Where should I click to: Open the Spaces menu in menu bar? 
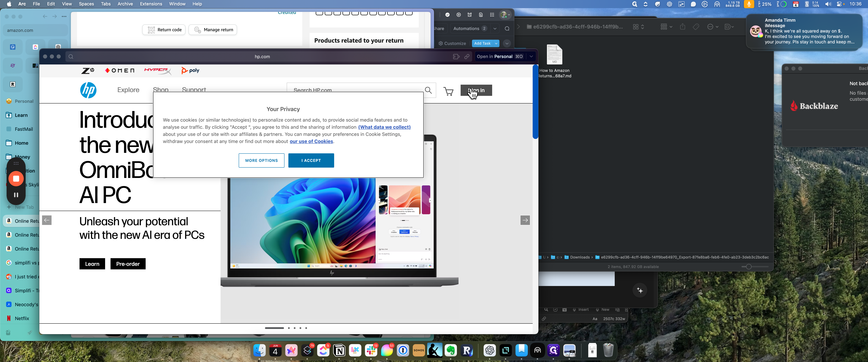(x=86, y=4)
